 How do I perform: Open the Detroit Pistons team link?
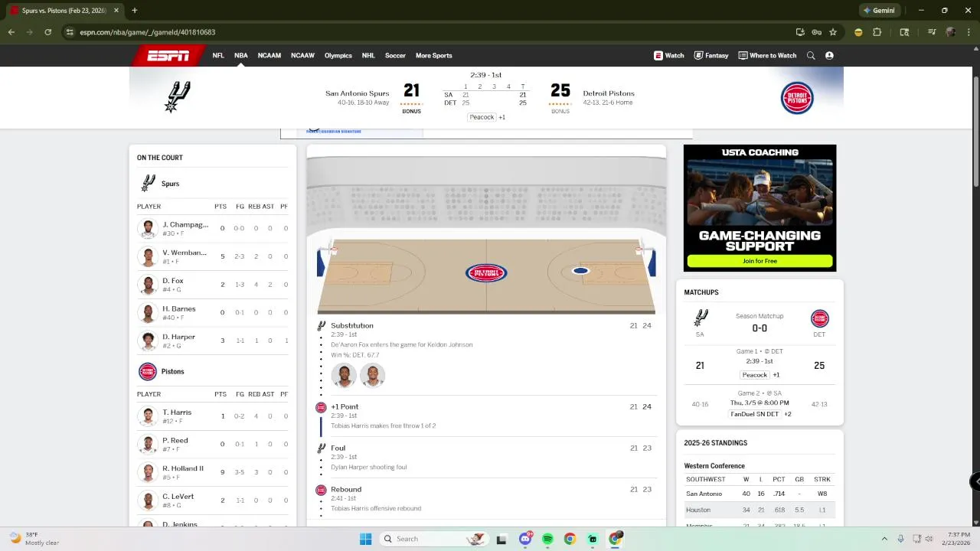coord(609,93)
